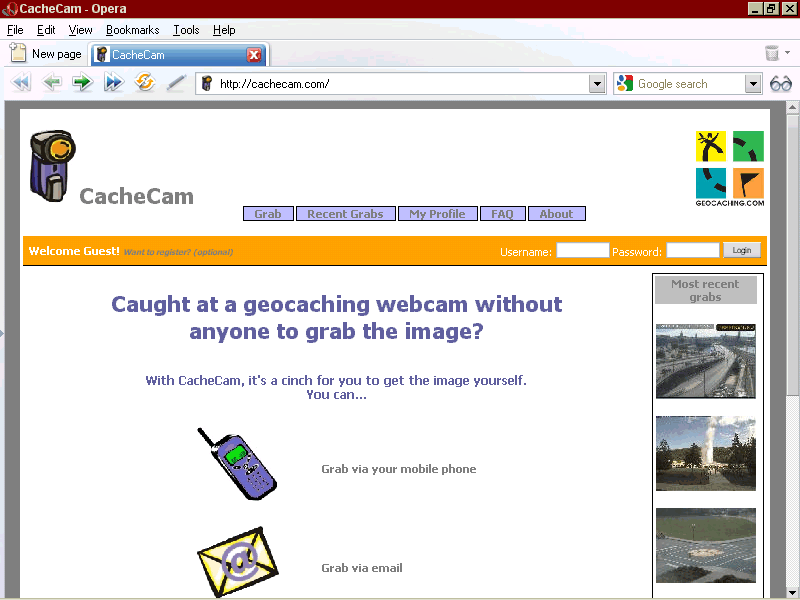
Task: Go back with the left arrow icon
Action: point(52,82)
